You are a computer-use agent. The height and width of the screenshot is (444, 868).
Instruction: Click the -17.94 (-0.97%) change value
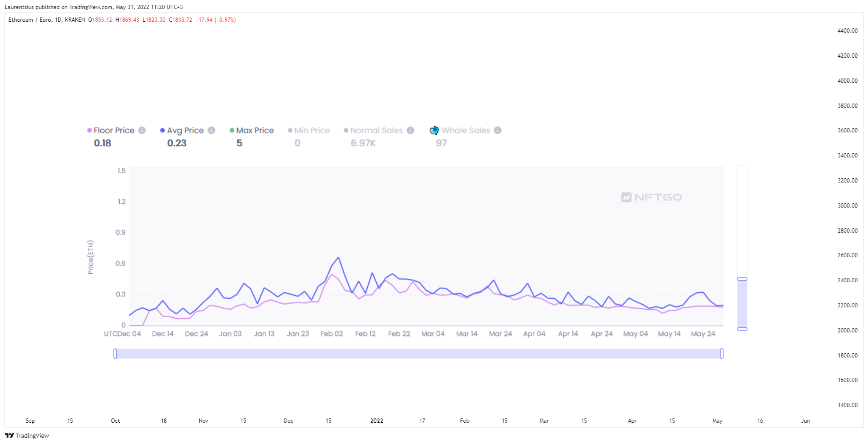coord(216,20)
